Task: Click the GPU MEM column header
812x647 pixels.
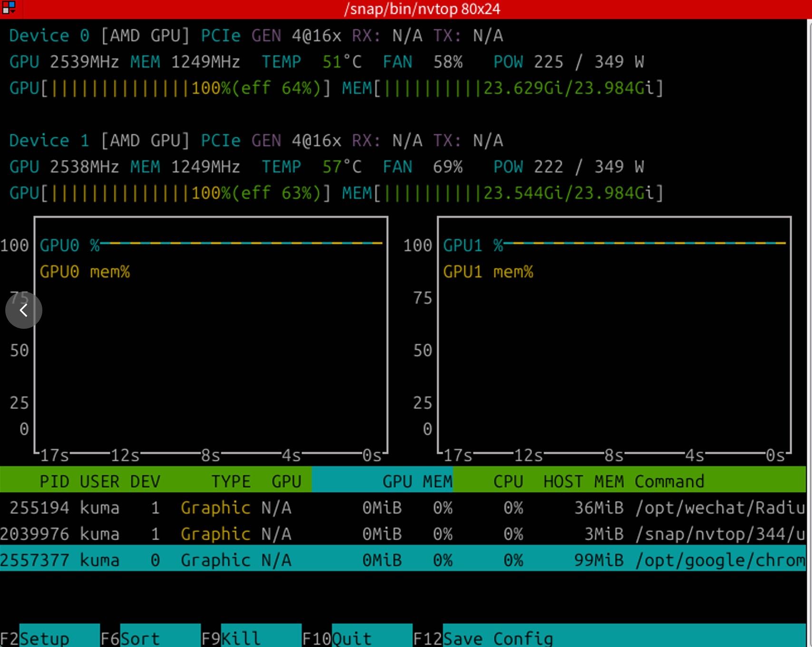Action: coord(417,481)
